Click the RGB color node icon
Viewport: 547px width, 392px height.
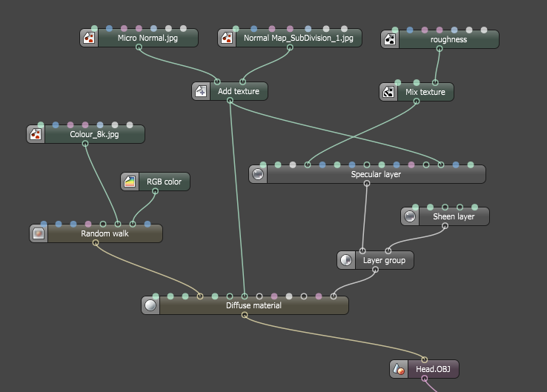[130, 182]
